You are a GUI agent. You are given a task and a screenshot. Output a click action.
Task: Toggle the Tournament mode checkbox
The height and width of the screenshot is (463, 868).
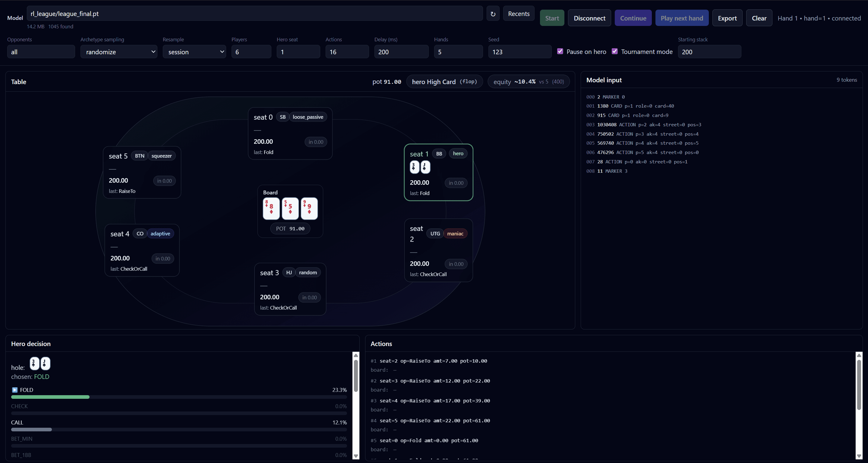[615, 51]
